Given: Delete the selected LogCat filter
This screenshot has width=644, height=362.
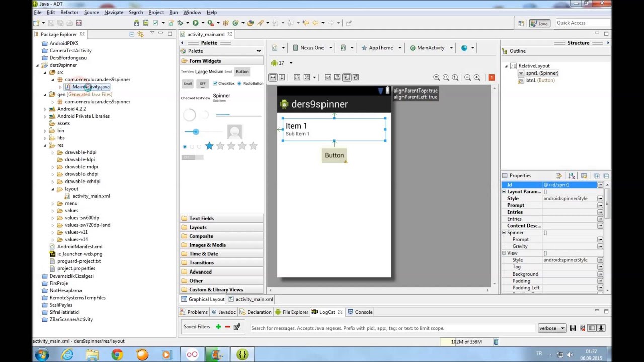Looking at the screenshot, I should click(227, 327).
